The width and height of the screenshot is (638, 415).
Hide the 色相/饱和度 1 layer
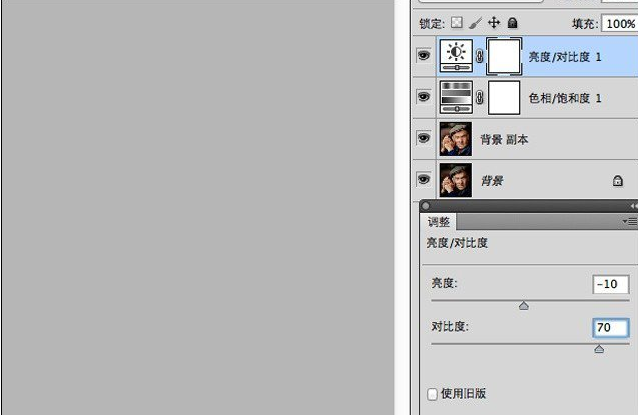pyautogui.click(x=424, y=97)
